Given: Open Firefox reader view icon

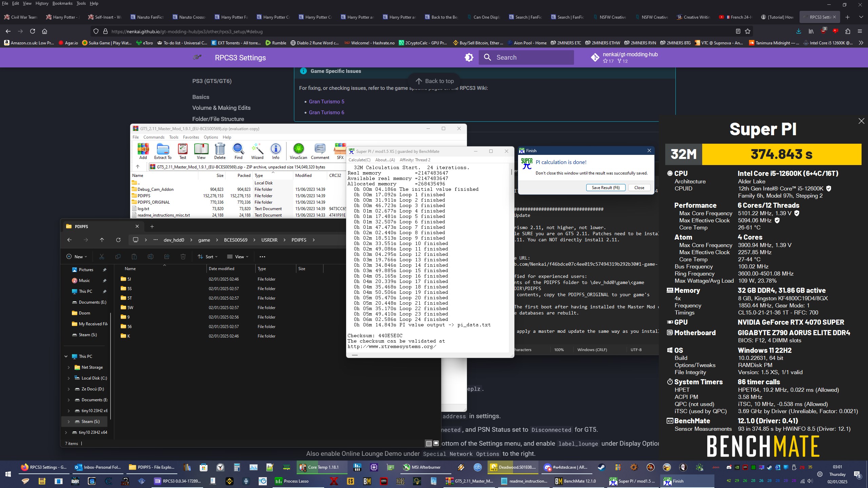Looking at the screenshot, I should point(738,31).
